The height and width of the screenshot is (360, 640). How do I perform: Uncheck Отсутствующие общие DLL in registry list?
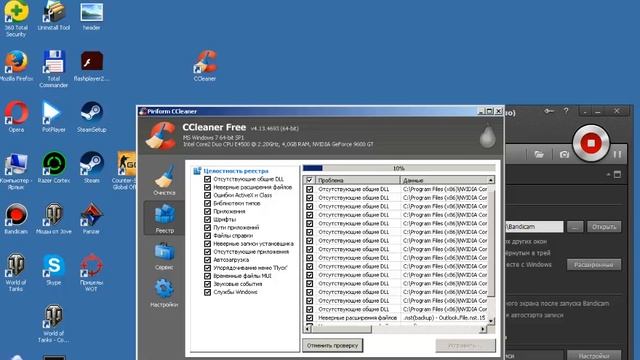coord(207,179)
